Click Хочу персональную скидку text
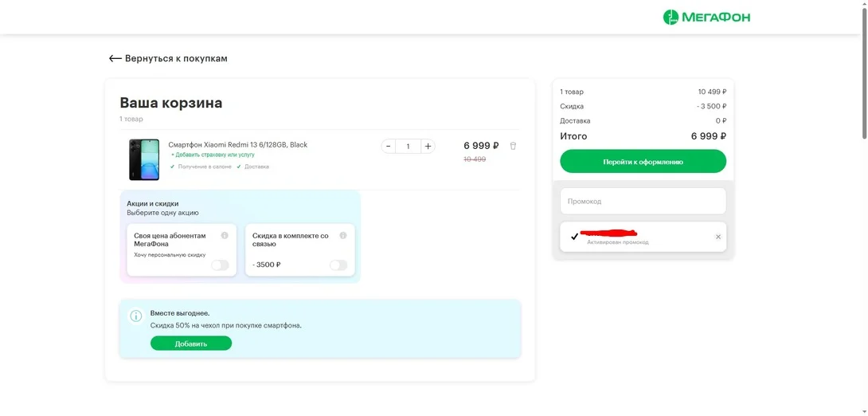The width and height of the screenshot is (868, 416). pyautogui.click(x=170, y=255)
